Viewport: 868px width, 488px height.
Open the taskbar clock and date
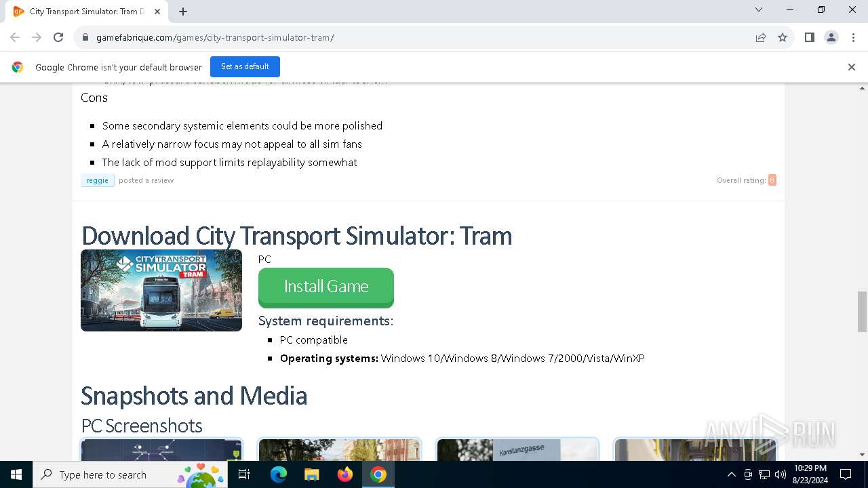pyautogui.click(x=810, y=474)
